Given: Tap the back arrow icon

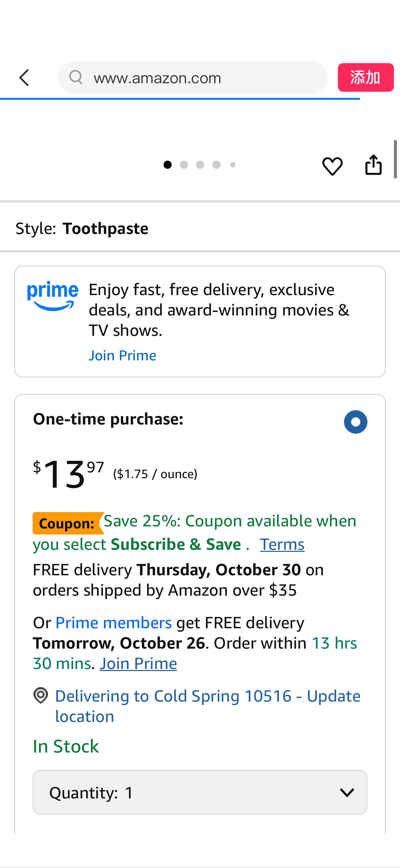Looking at the screenshot, I should 24,78.
